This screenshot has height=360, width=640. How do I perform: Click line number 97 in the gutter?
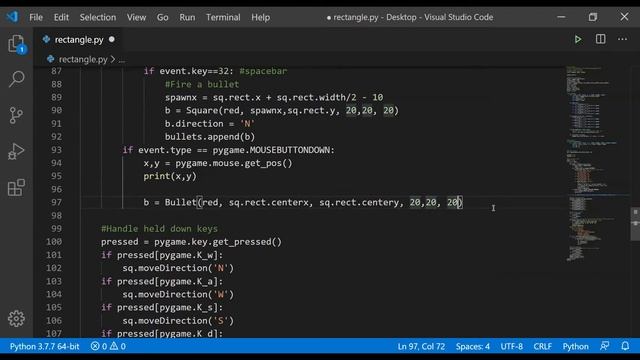pyautogui.click(x=56, y=202)
